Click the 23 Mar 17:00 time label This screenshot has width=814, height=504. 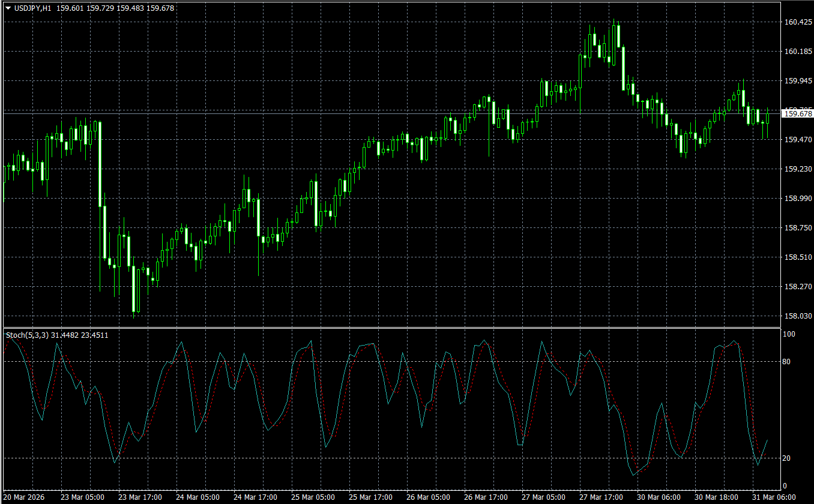(x=140, y=497)
